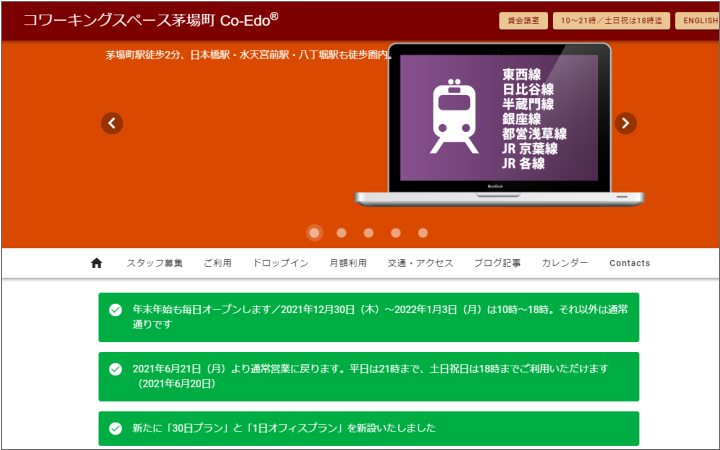The width and height of the screenshot is (720, 450).
Task: Open the スタッフ募集 menu item
Action: (x=155, y=263)
